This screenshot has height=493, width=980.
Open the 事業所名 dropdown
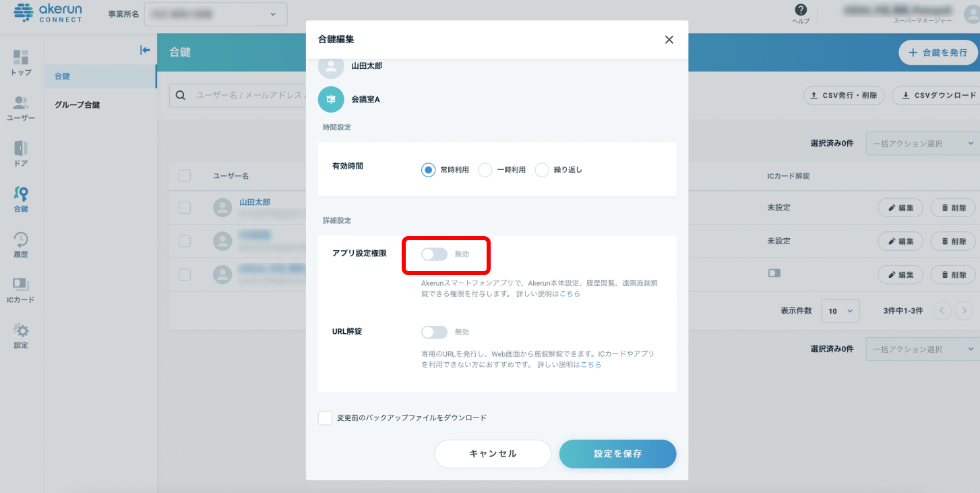[216, 14]
